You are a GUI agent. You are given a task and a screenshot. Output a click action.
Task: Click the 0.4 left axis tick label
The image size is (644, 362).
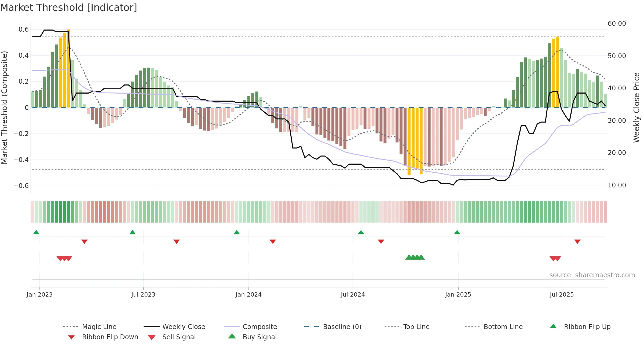click(x=24, y=56)
